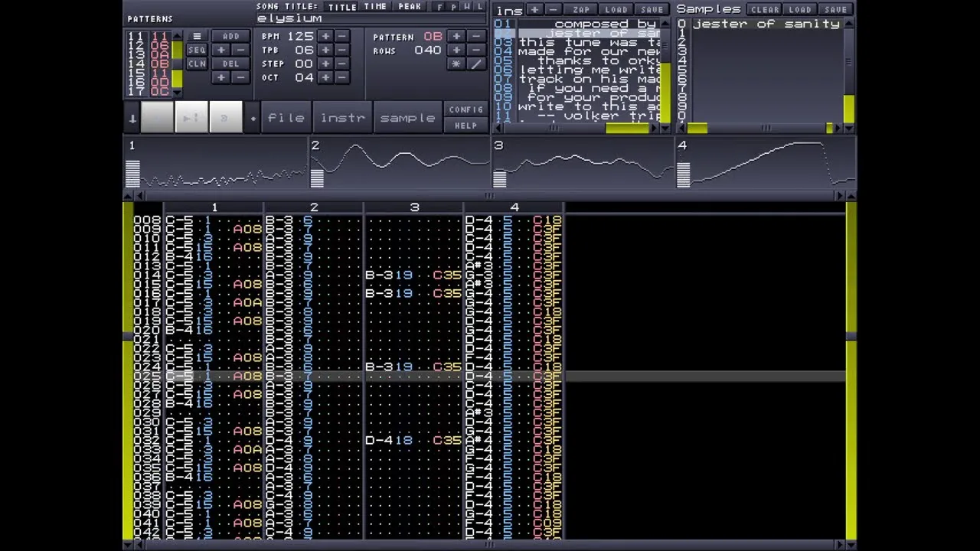The image size is (980, 551).
Task: Click the small dot button before file
Action: pyautogui.click(x=253, y=118)
